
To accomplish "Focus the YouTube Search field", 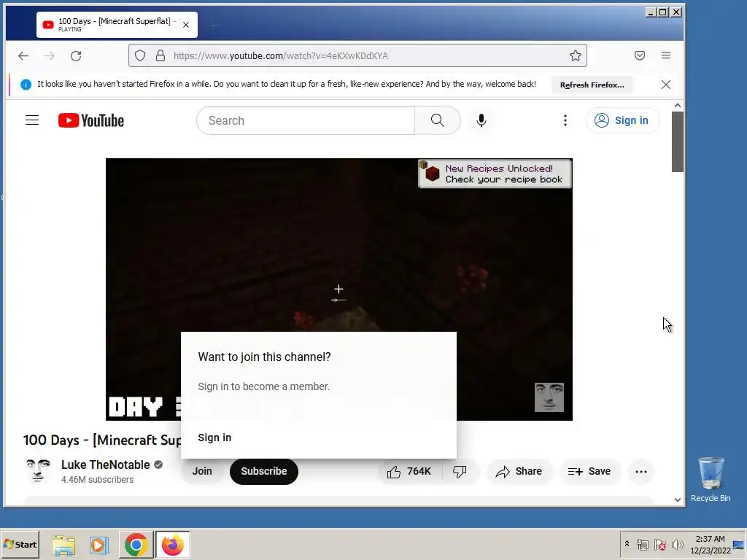I will click(306, 120).
